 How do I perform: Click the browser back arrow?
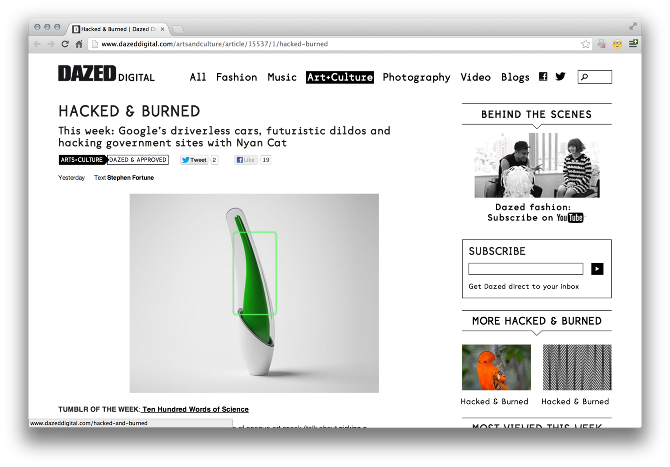[x=38, y=44]
